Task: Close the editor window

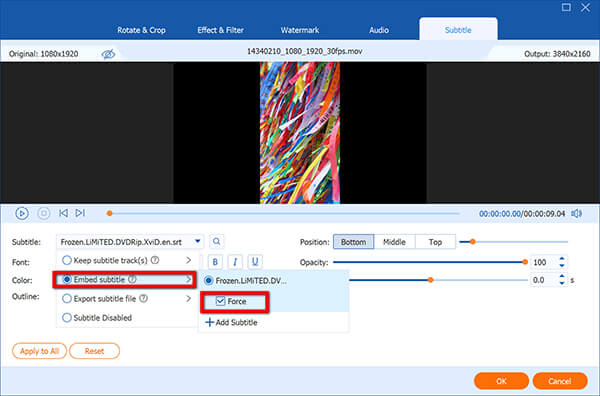Action: [585, 7]
